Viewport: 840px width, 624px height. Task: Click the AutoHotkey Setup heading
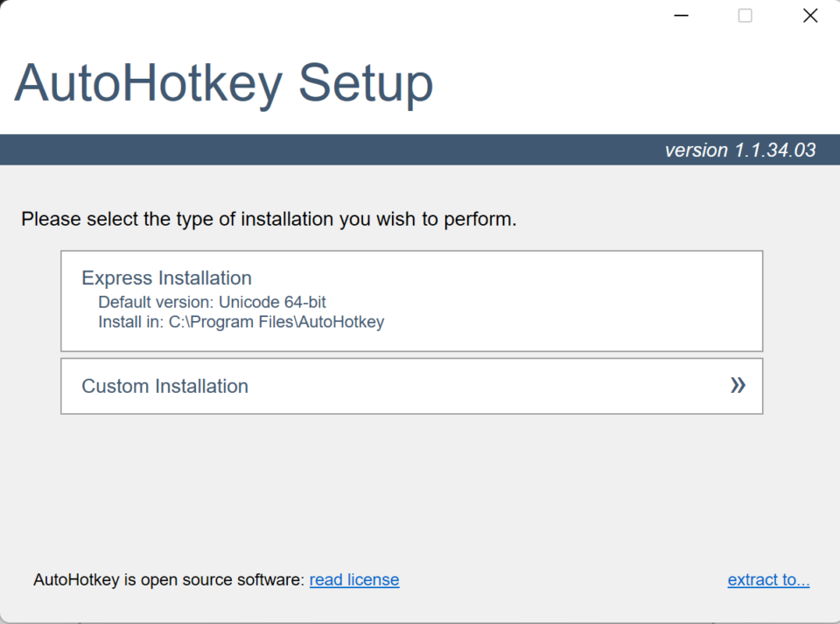tap(223, 84)
